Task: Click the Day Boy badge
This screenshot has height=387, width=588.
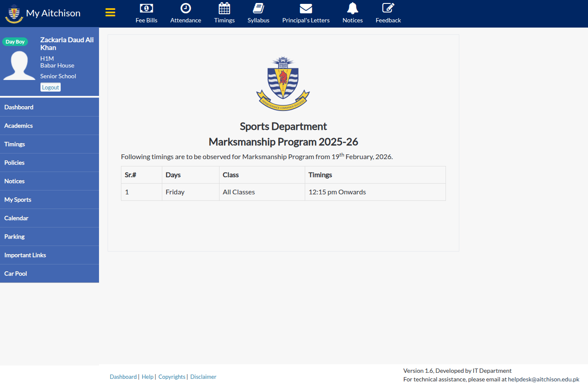Action: pos(15,42)
